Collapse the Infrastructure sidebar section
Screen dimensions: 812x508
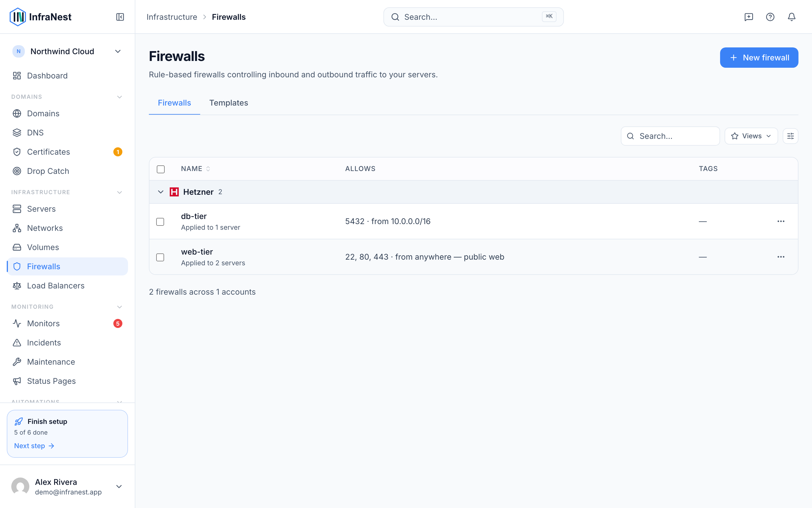(x=120, y=192)
